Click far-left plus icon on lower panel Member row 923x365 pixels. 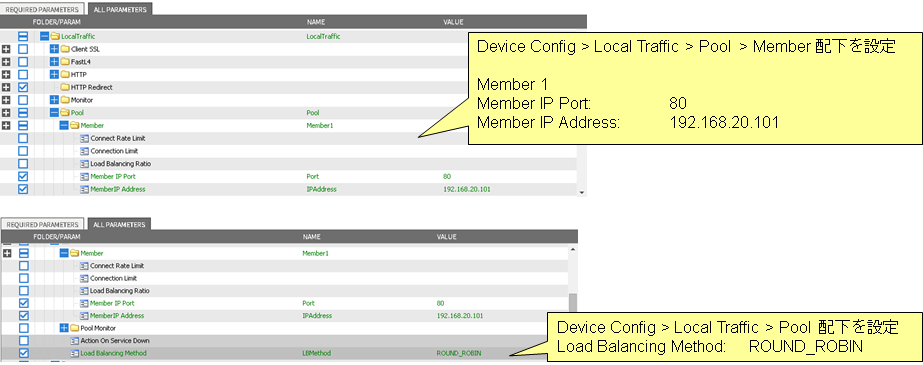point(8,253)
